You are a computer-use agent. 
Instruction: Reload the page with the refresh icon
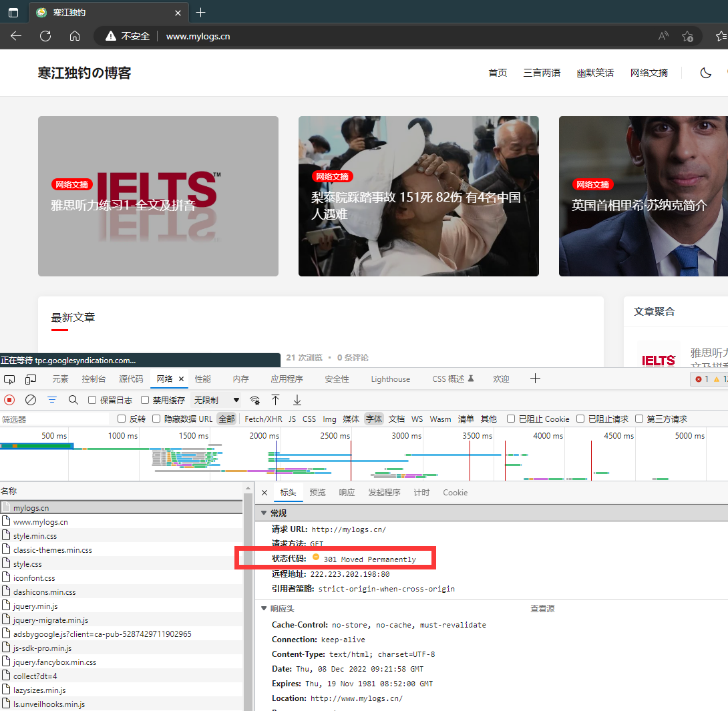pos(45,36)
